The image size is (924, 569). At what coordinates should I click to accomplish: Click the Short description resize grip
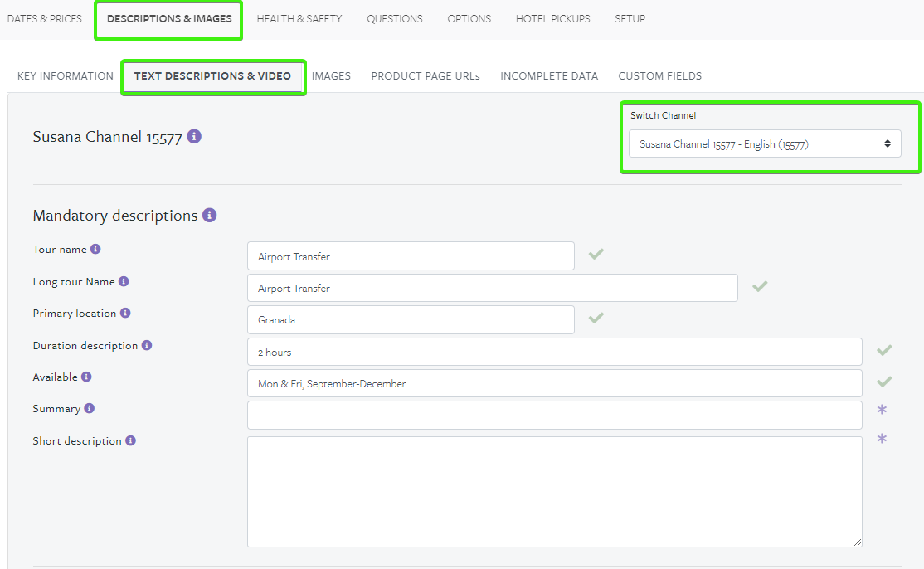[x=858, y=542]
